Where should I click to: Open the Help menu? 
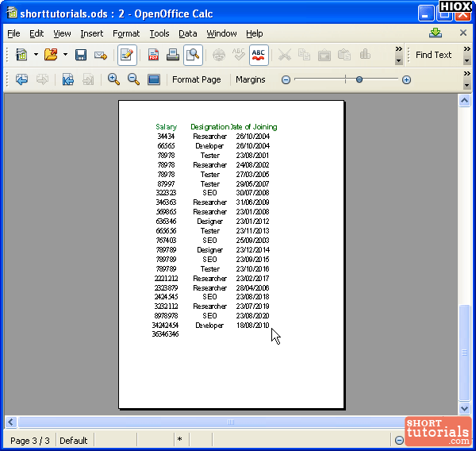click(255, 33)
